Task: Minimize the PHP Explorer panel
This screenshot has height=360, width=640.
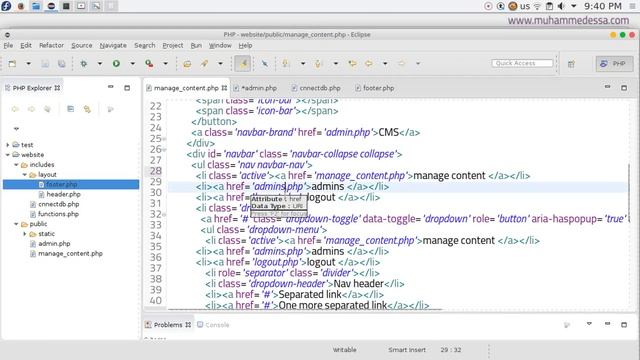Action: pos(111,87)
